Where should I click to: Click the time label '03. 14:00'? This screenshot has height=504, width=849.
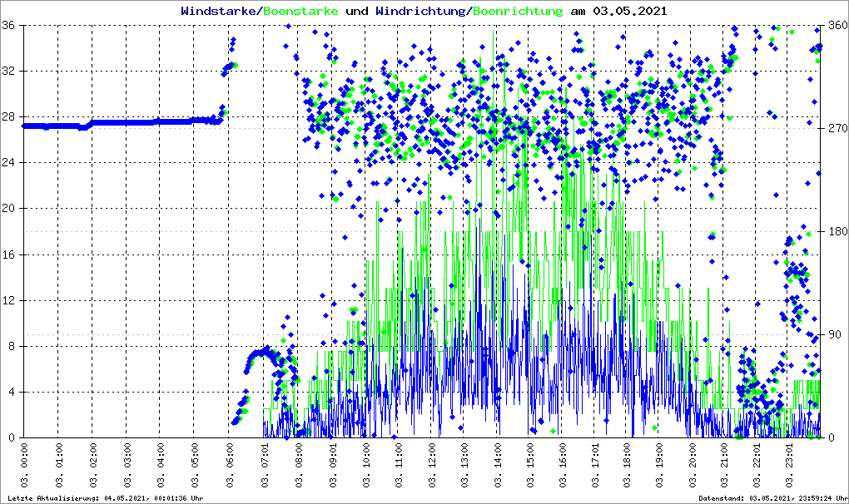coord(498,465)
